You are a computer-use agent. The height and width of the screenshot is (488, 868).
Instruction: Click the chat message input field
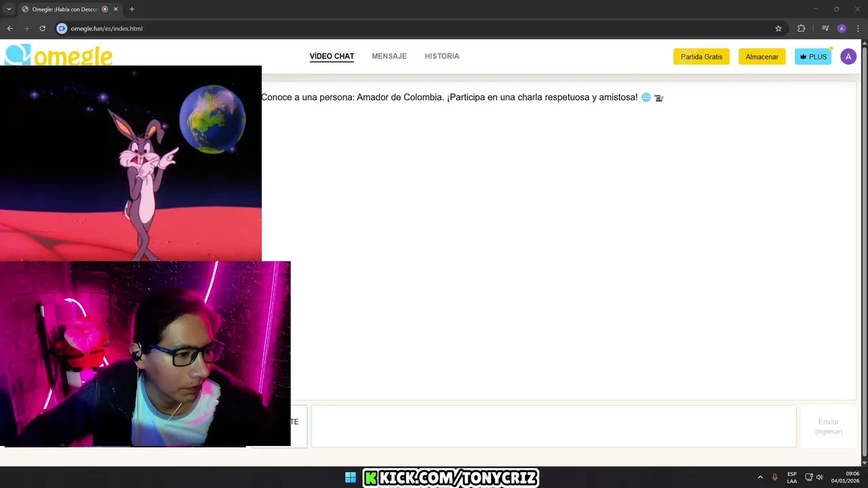tap(553, 426)
